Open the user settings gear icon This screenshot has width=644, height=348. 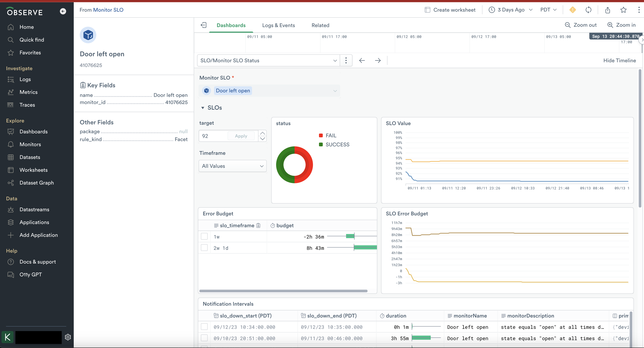pos(68,337)
